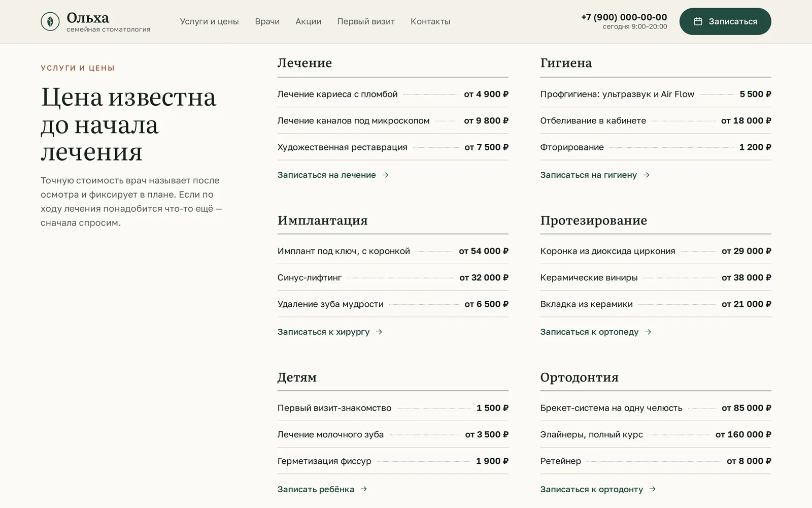
Task: Click the arrow next to Записаться к ортопеду
Action: point(648,332)
